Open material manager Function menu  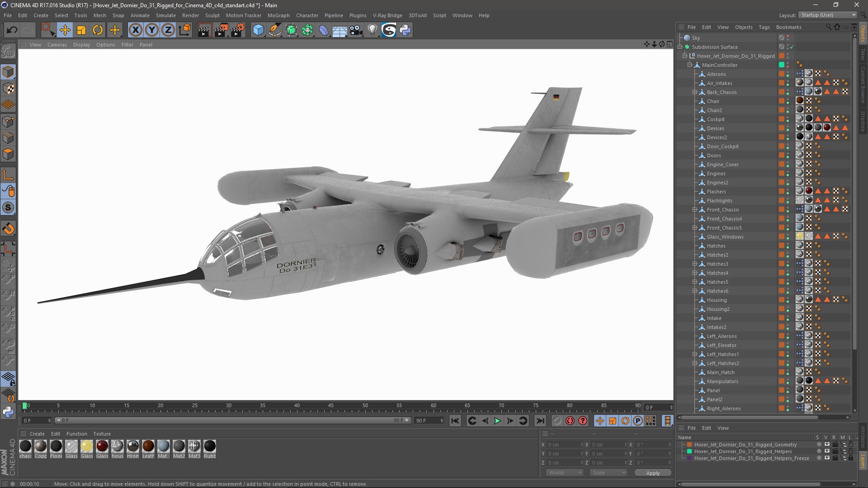(x=77, y=434)
